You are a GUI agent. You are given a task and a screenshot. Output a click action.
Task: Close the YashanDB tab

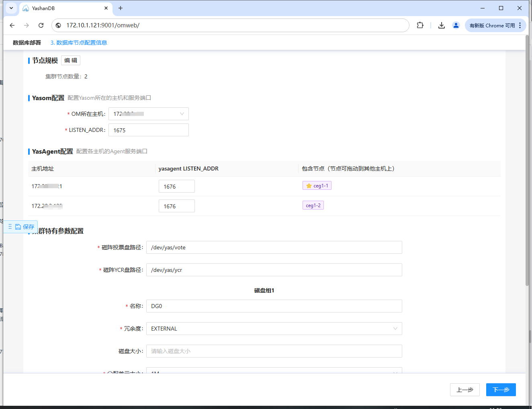[106, 8]
